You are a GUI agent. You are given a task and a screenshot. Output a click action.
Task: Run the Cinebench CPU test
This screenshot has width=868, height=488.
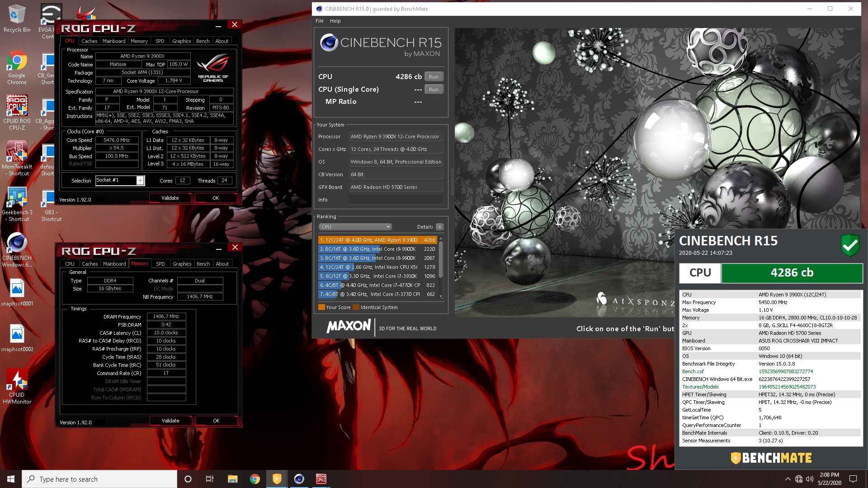[x=434, y=77]
